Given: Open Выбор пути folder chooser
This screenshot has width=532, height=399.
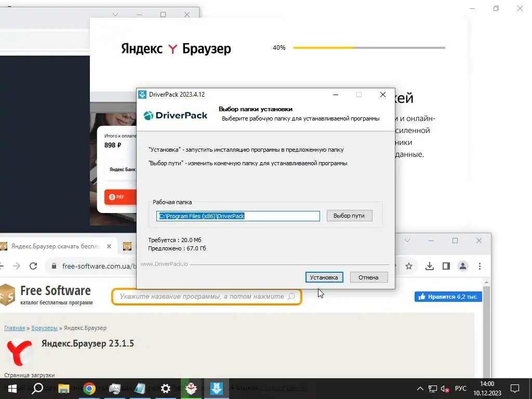Looking at the screenshot, I should click(349, 216).
